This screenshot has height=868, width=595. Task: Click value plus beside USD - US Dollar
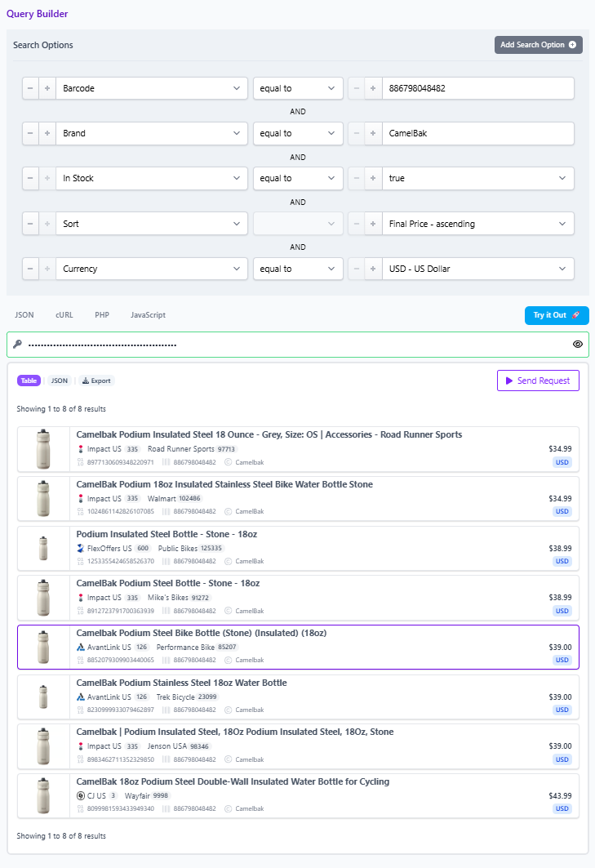click(373, 269)
